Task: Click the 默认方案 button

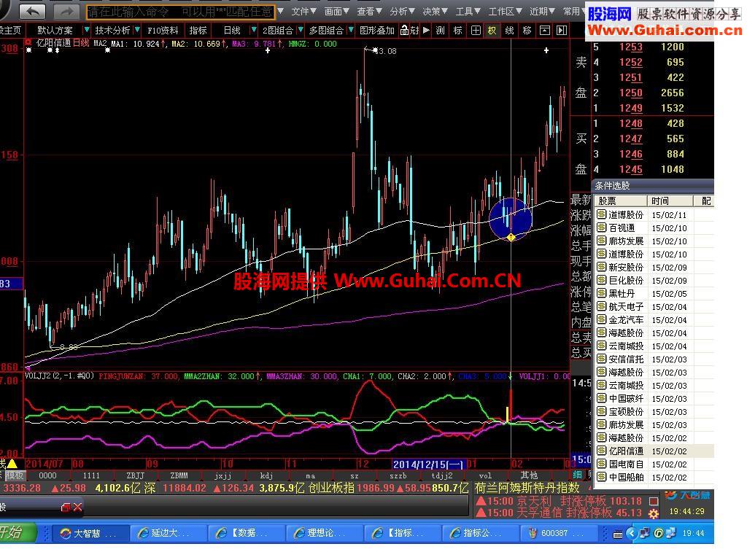Action: click(x=55, y=31)
